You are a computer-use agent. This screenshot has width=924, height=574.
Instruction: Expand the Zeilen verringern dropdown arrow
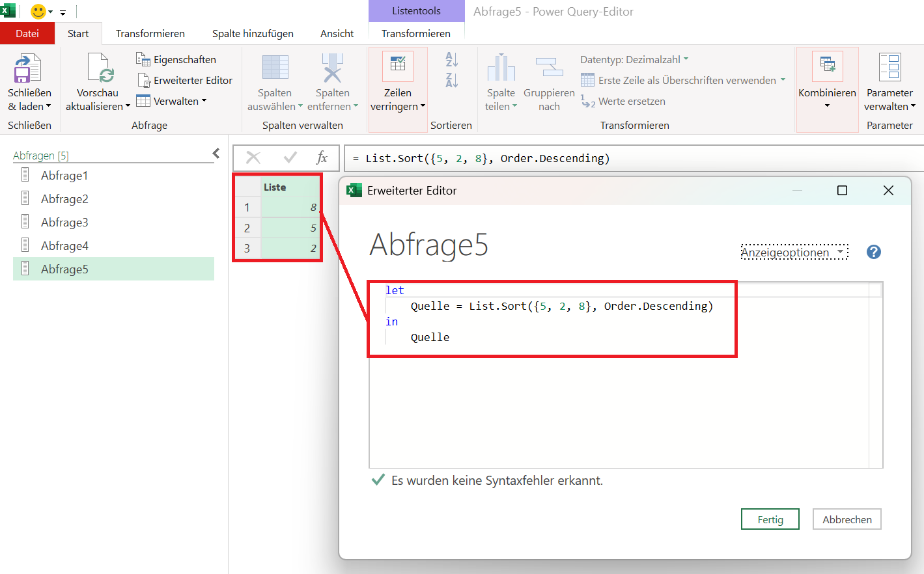point(423,106)
